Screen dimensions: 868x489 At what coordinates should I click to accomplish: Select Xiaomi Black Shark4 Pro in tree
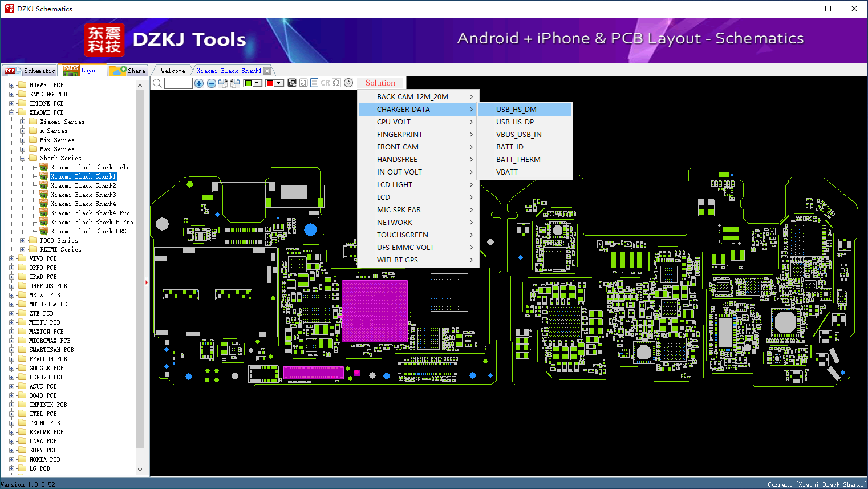91,213
